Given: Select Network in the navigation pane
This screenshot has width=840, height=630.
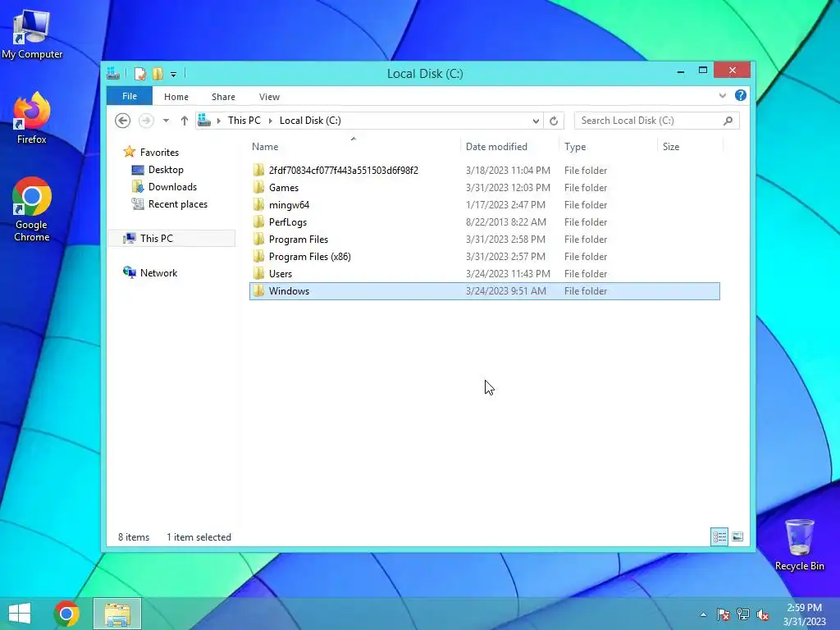Looking at the screenshot, I should click(x=158, y=272).
